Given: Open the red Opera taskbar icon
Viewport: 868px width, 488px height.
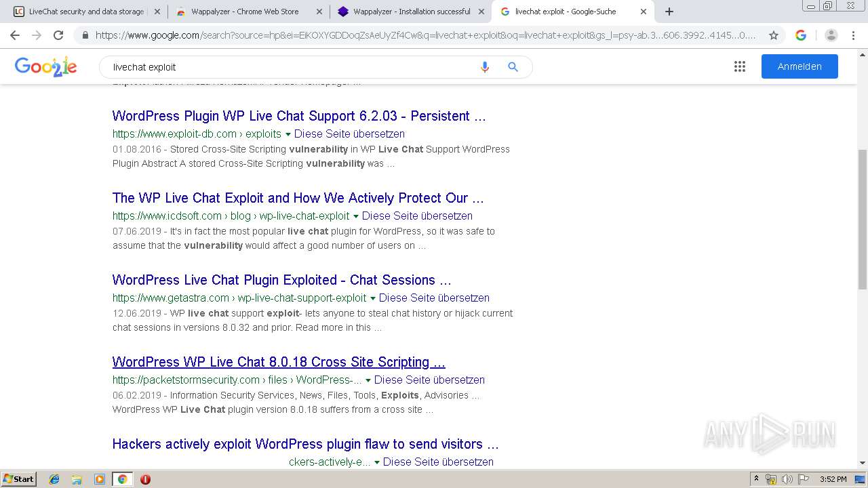Looking at the screenshot, I should (x=145, y=479).
